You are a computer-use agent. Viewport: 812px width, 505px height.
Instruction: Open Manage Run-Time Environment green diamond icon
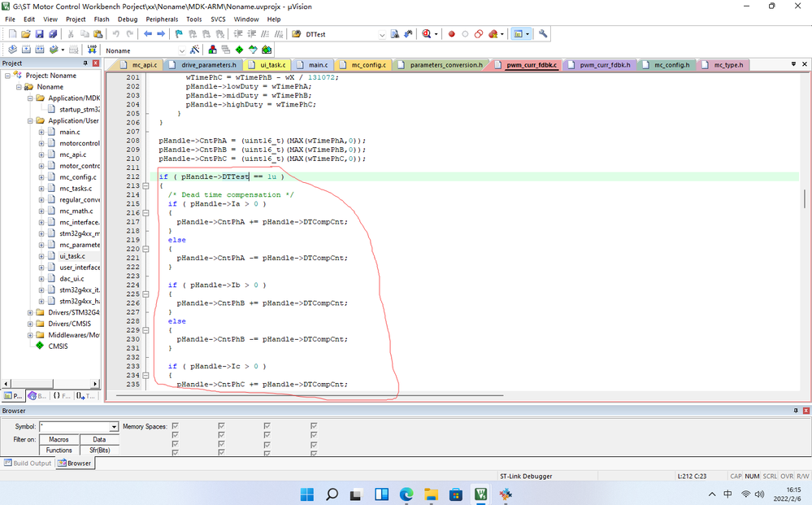point(239,50)
